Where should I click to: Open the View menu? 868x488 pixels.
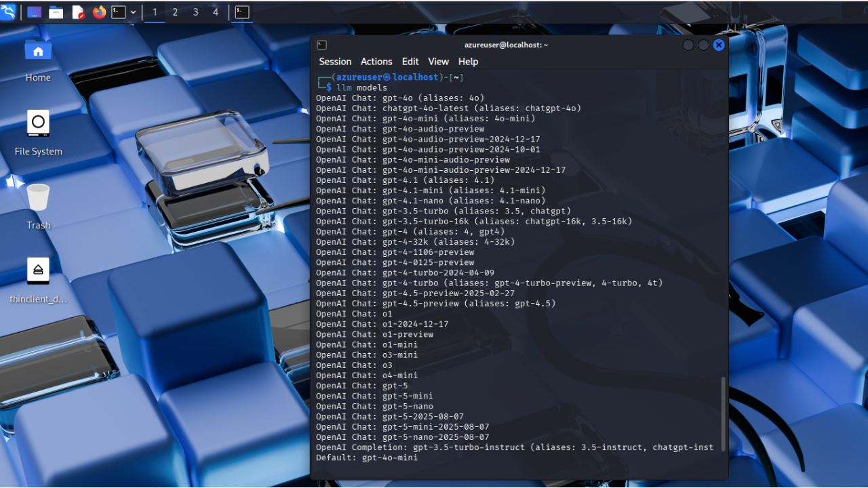click(x=438, y=62)
